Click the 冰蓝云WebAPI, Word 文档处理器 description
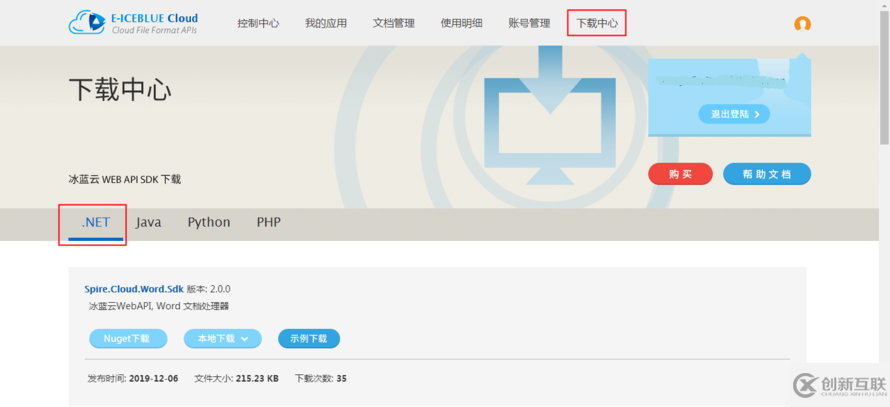Viewport: 890px width, 407px height. 158,306
